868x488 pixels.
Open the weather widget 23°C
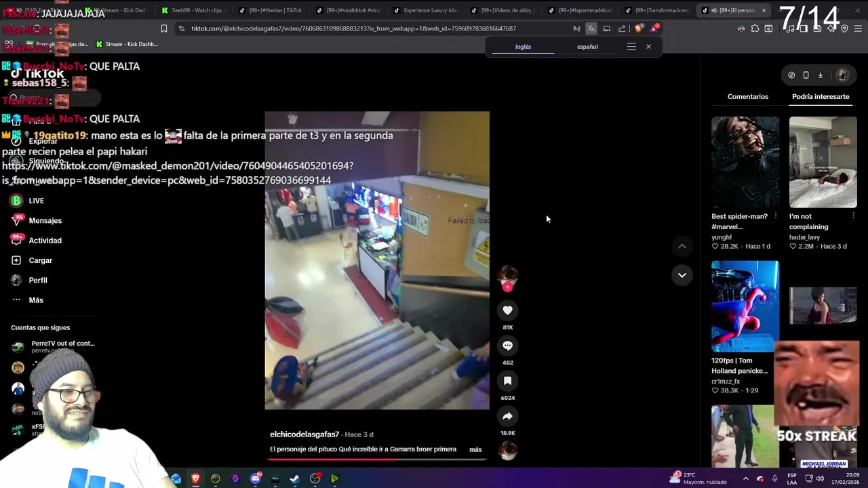click(x=698, y=478)
